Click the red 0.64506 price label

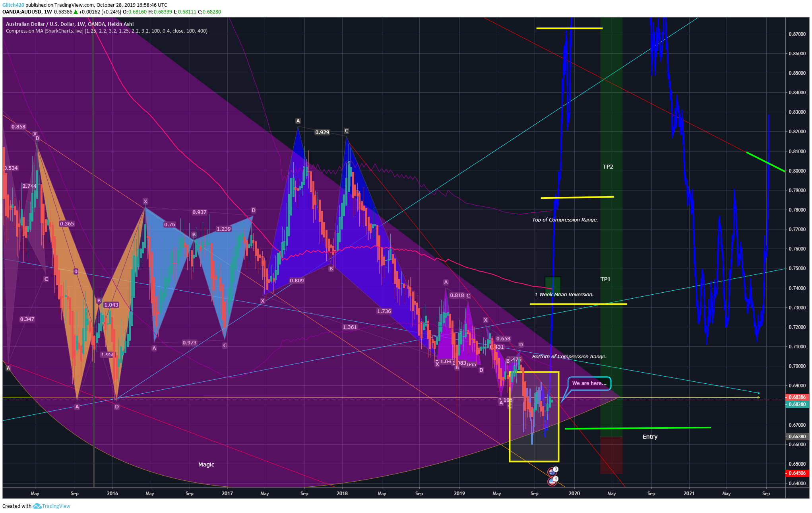[797, 473]
